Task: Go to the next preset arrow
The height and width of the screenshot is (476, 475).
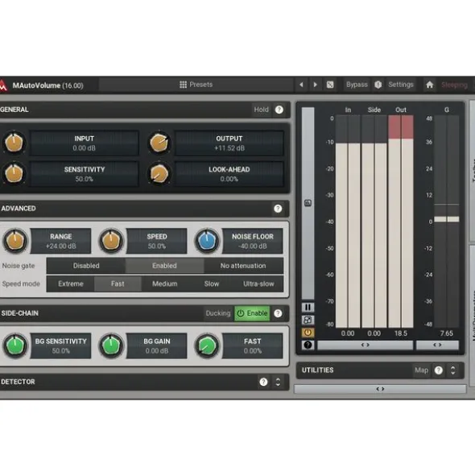Action: 315,85
